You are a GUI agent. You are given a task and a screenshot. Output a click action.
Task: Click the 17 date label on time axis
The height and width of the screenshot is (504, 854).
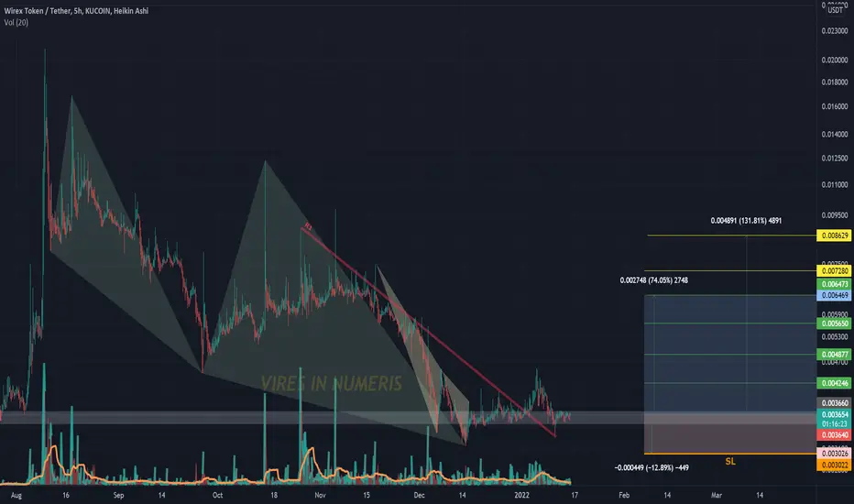point(574,495)
